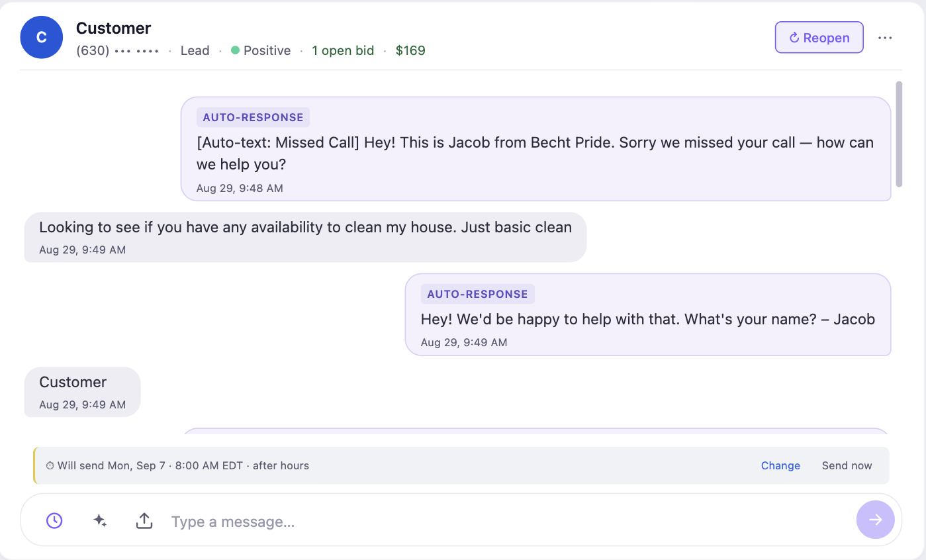This screenshot has width=926, height=560.
Task: Click the AI sparkle suggest icon
Action: [100, 521]
